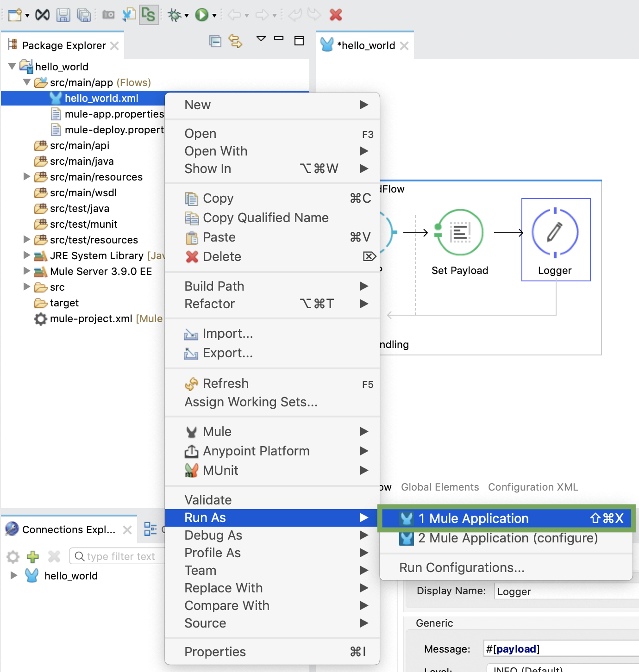Screen dimensions: 639x672
Task: Choose 2 Mule Application (configure)
Action: tap(507, 538)
